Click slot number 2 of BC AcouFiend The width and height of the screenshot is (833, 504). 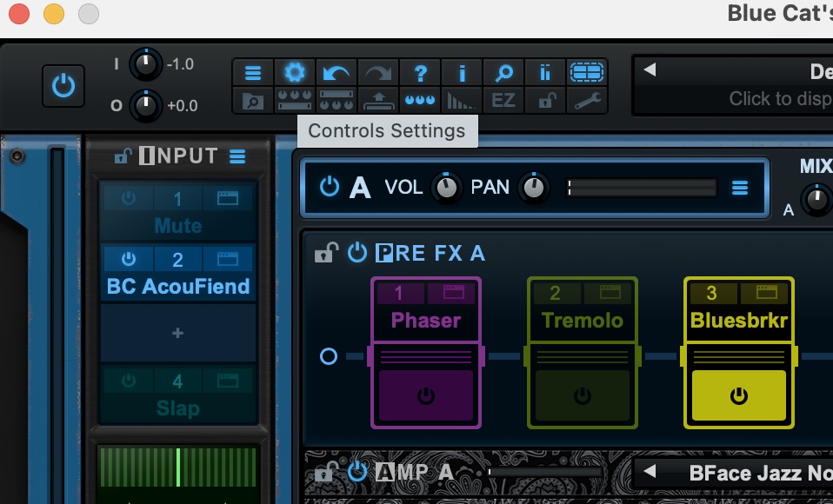pyautogui.click(x=177, y=259)
